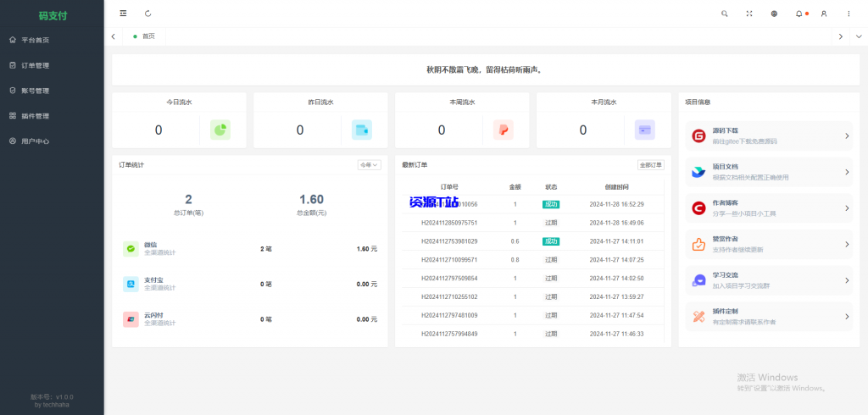The image size is (868, 415).
Task: Open the 学习交流 link title
Action: [x=726, y=275]
